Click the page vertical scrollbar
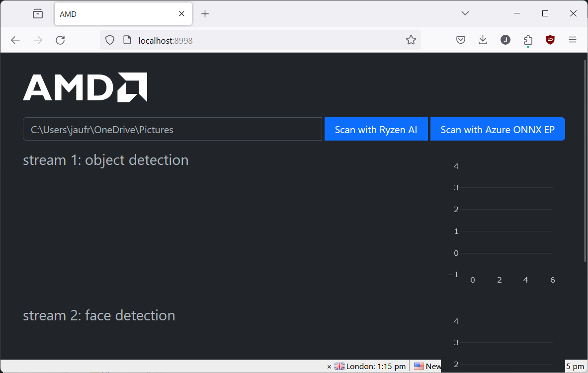Viewport: 588px width, 373px height. coord(585,161)
